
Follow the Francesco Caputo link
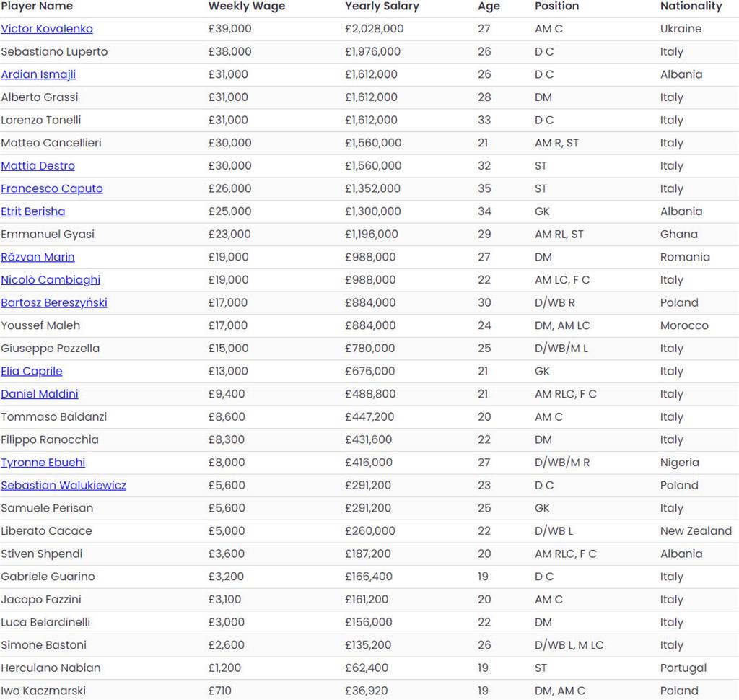(x=52, y=188)
